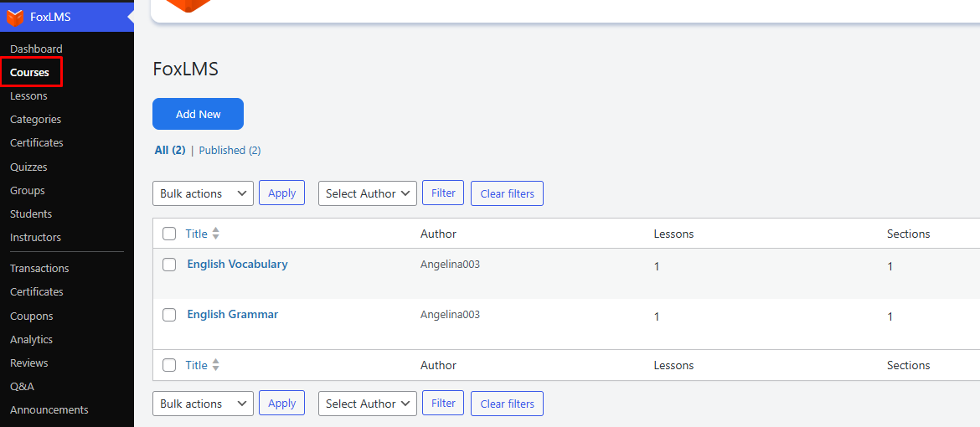Screen dimensions: 980x427
Task: Click the top Clear filters button
Action: tap(507, 193)
